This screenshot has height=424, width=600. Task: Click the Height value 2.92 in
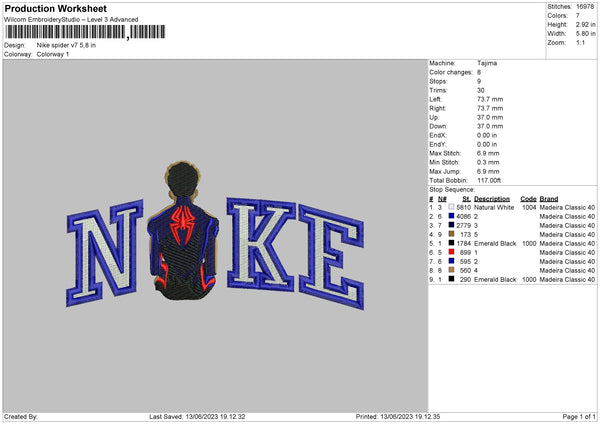pyautogui.click(x=585, y=24)
